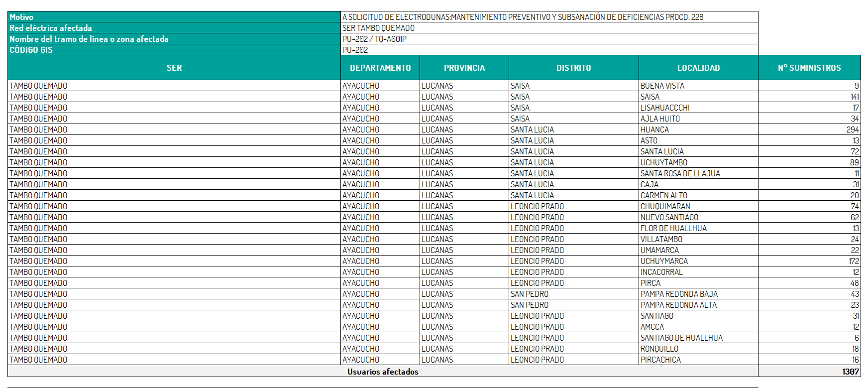Click the PIRCACHICA locality cell

pos(698,360)
